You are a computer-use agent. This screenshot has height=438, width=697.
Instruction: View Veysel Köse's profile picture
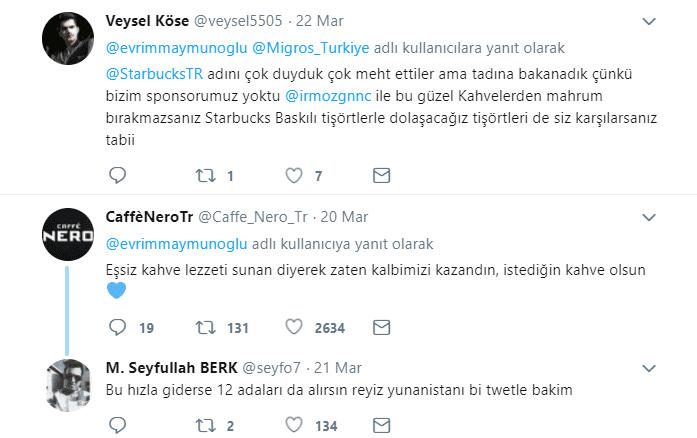tap(69, 40)
